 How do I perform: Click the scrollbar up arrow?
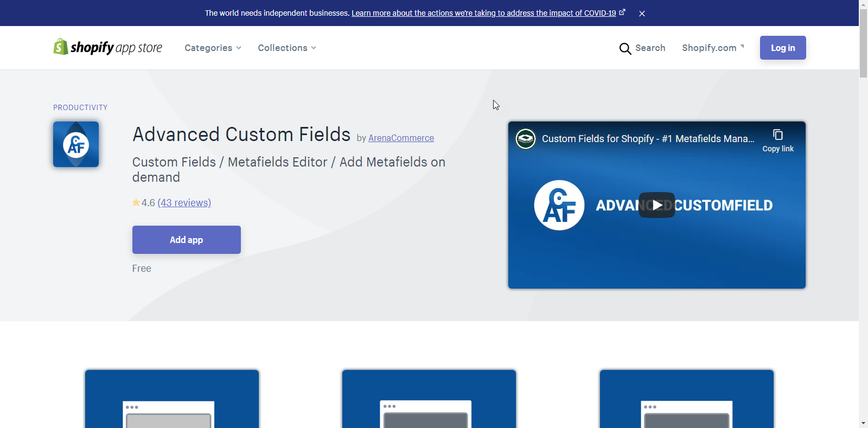click(x=863, y=4)
